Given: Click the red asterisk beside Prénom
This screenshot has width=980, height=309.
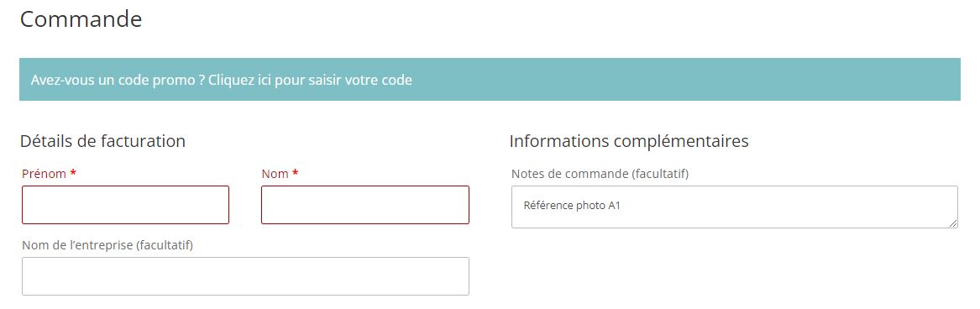Looking at the screenshot, I should [73, 173].
